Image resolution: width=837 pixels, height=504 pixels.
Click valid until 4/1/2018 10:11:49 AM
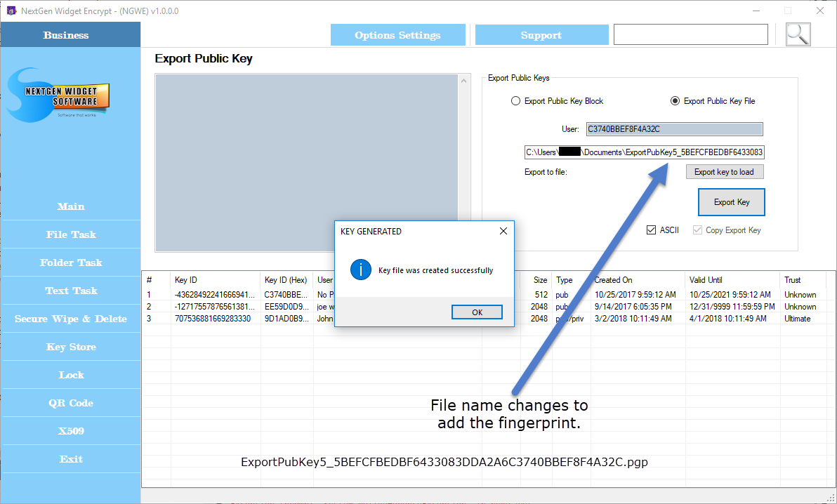(728, 319)
